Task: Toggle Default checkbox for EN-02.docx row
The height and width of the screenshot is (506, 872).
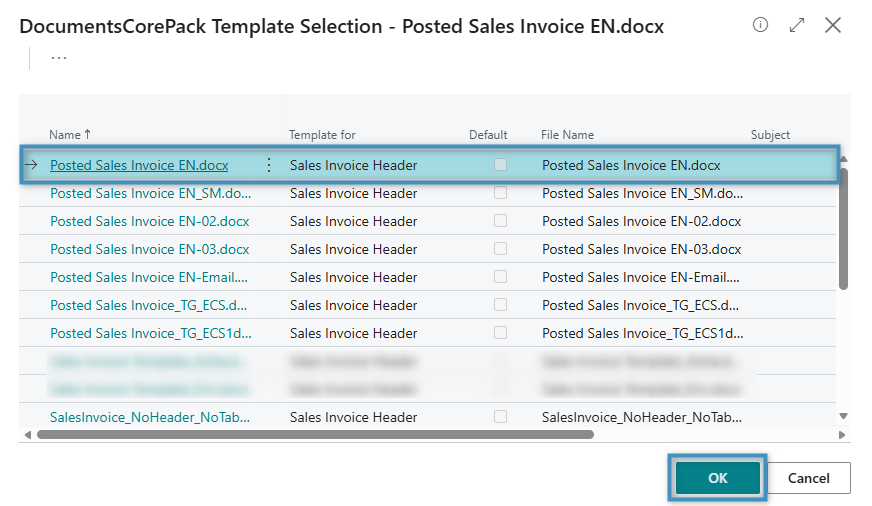Action: pos(501,221)
